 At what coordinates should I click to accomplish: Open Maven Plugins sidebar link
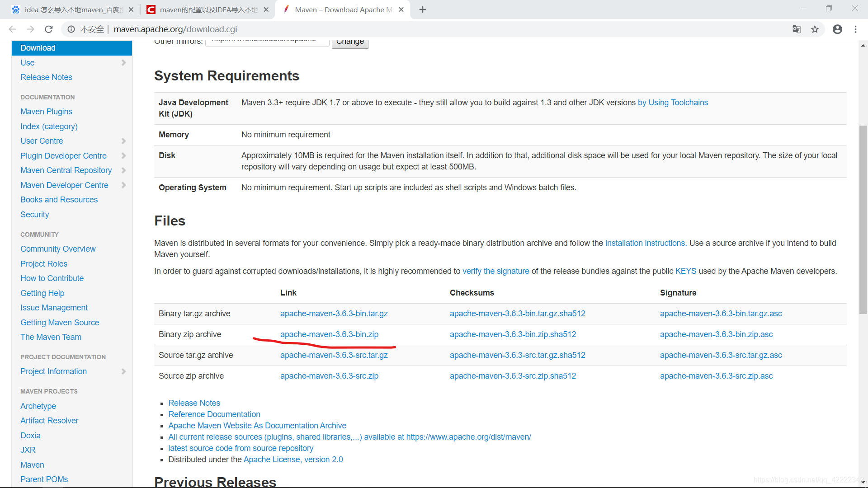pyautogui.click(x=46, y=112)
